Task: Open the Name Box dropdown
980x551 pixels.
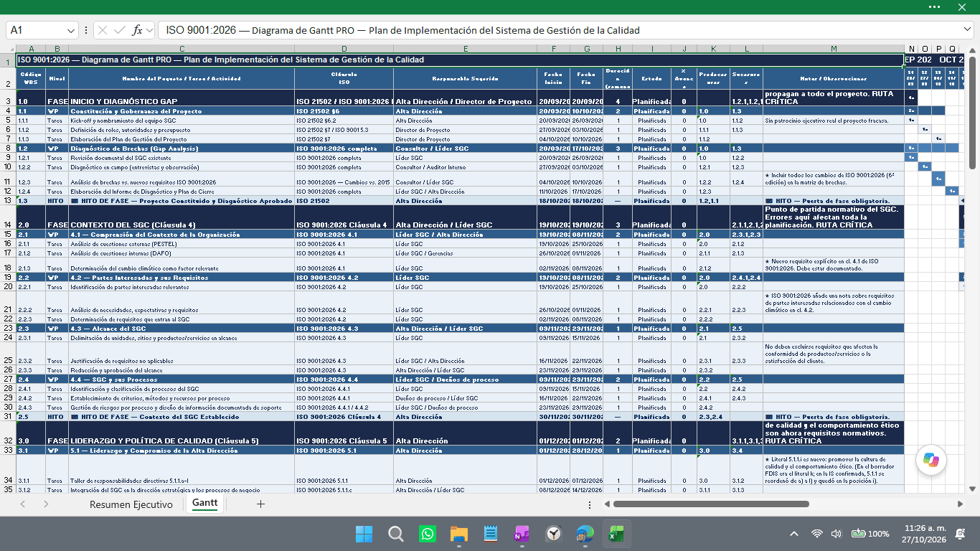Action: tap(71, 30)
